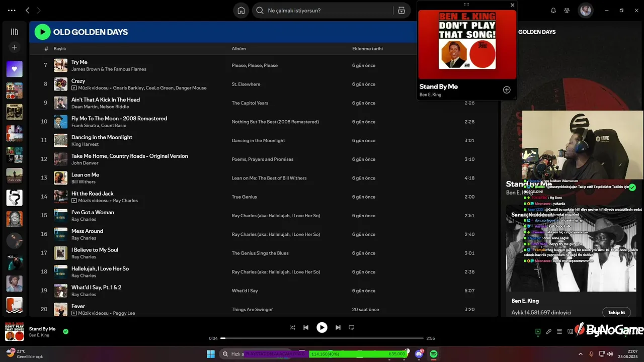Image resolution: width=644 pixels, height=362 pixels.
Task: Open the play queue icon
Action: [559, 331]
